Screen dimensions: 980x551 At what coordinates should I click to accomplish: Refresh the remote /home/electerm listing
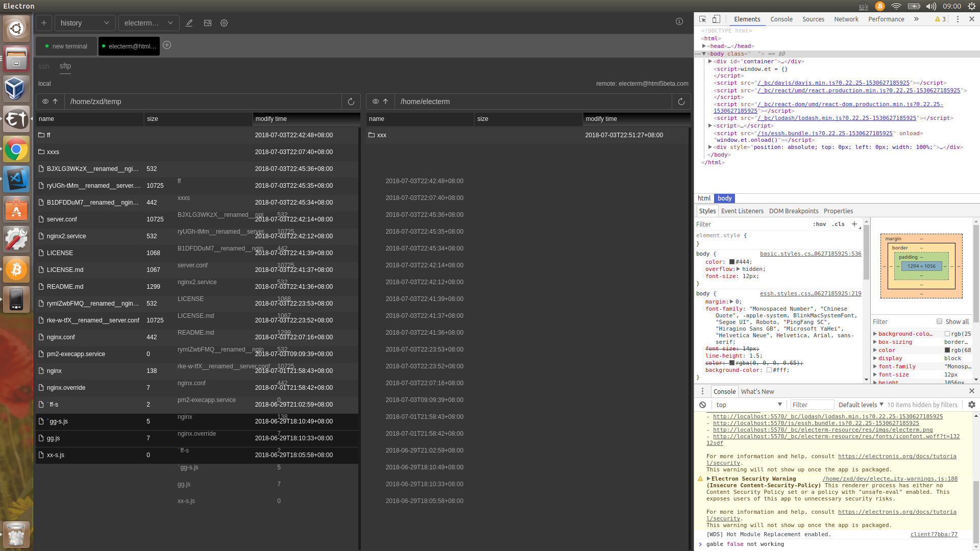point(681,102)
